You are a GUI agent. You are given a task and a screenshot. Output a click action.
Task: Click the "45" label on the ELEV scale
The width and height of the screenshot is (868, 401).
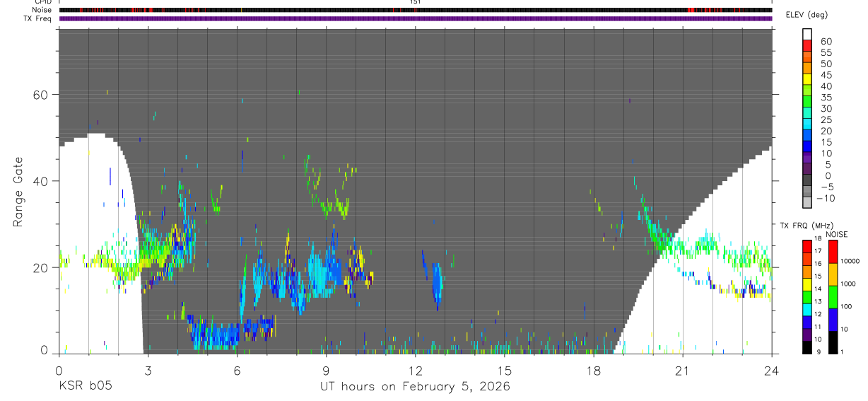825,75
